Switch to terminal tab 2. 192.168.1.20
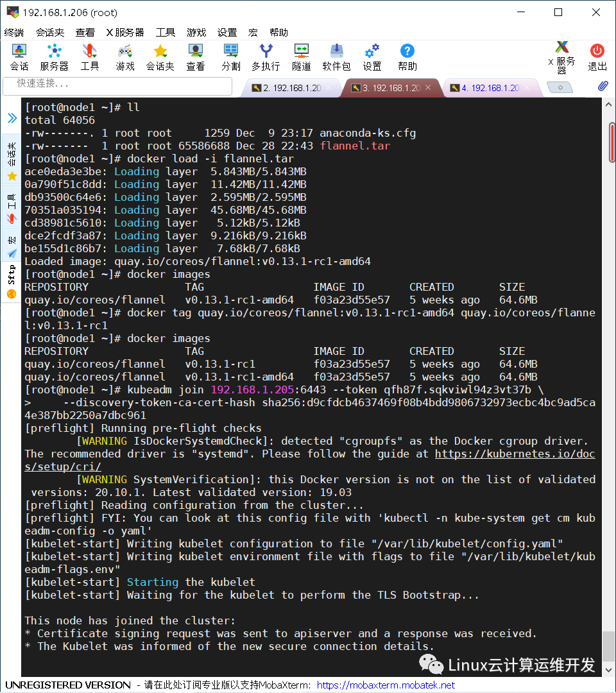 point(292,88)
